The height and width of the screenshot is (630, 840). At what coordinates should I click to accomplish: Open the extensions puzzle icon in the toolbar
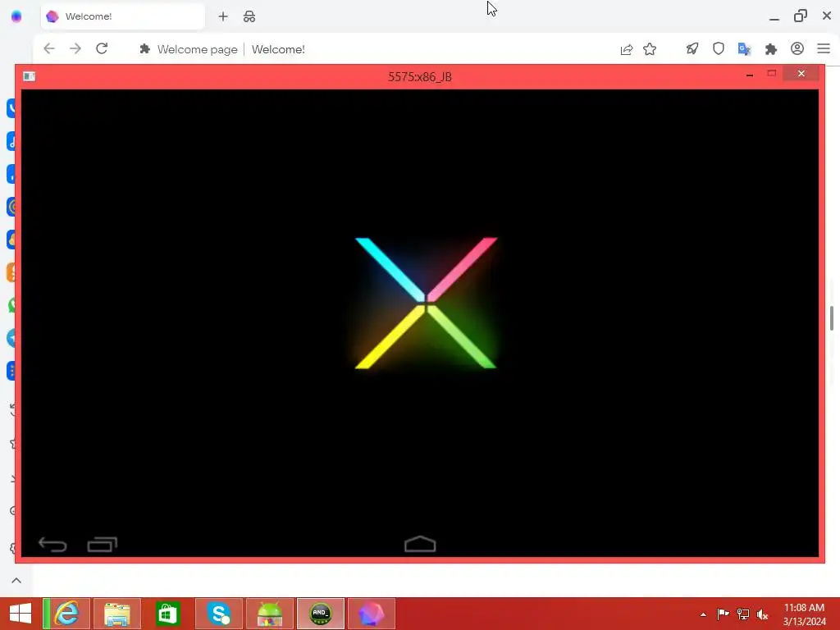(x=771, y=49)
